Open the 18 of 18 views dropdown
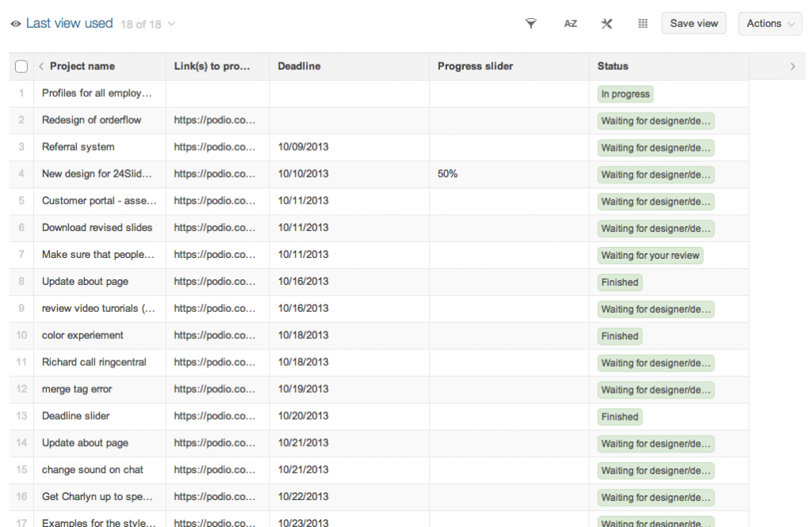The height and width of the screenshot is (527, 812). (x=147, y=25)
